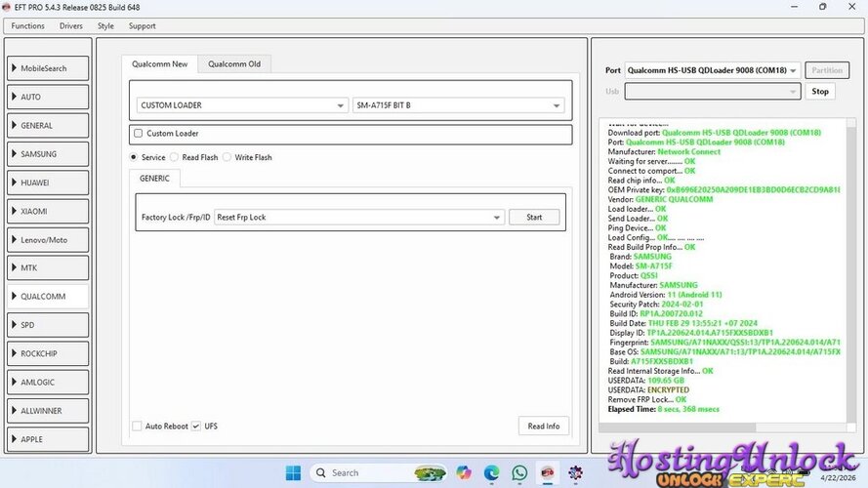
Task: Open WhatsApp from the taskbar
Action: pos(519,473)
